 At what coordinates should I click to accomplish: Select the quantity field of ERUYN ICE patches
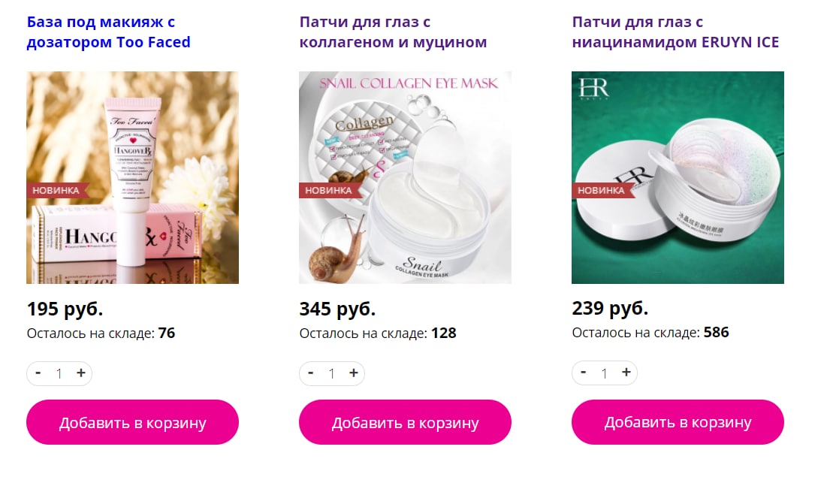click(605, 373)
